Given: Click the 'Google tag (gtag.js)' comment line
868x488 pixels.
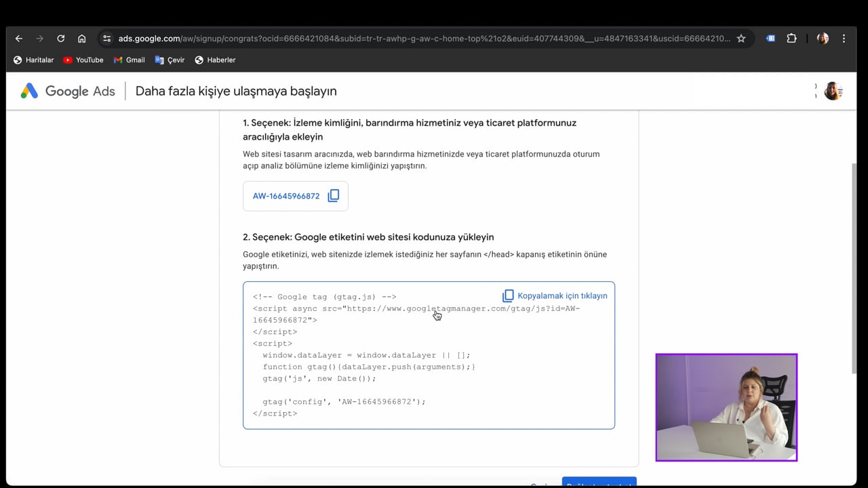Looking at the screenshot, I should click(325, 297).
